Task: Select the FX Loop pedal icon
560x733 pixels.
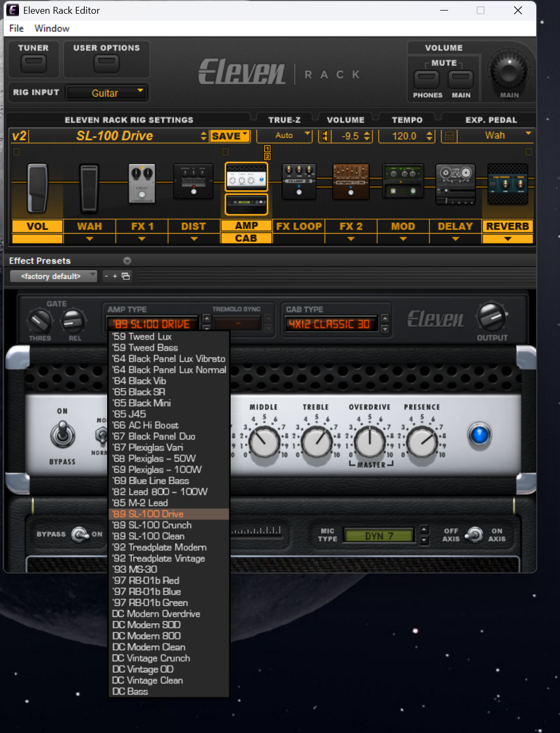Action: tap(299, 181)
